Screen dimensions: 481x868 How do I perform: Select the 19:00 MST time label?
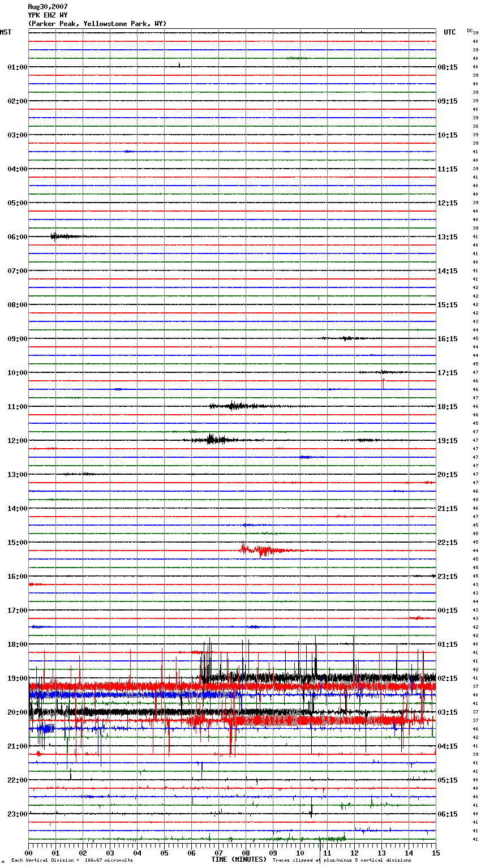pyautogui.click(x=17, y=678)
